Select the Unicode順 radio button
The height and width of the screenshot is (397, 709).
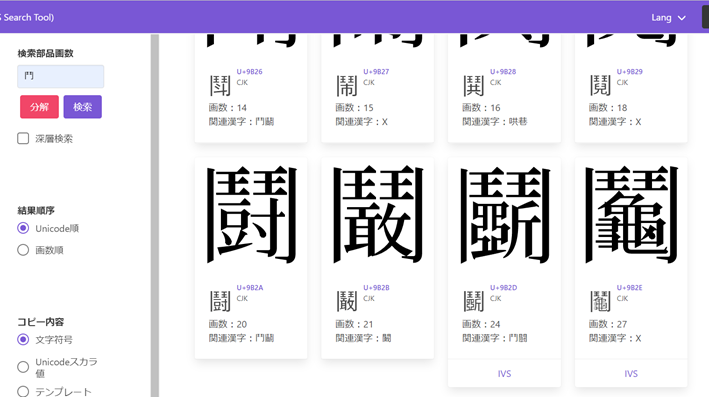[x=23, y=228]
